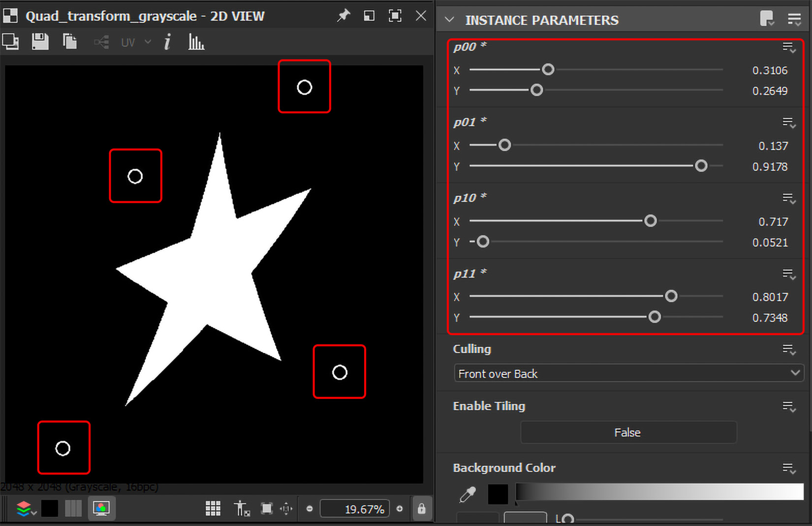Toggle the tiling columns view icon

(73, 508)
